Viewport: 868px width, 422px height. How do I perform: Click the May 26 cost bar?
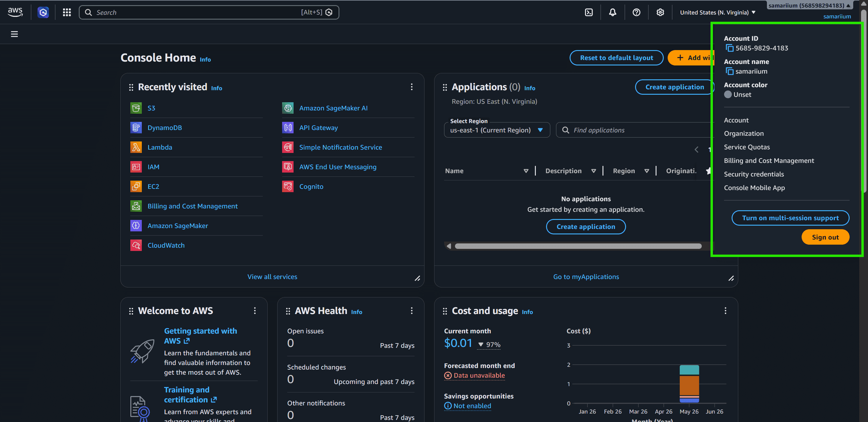coord(689,384)
